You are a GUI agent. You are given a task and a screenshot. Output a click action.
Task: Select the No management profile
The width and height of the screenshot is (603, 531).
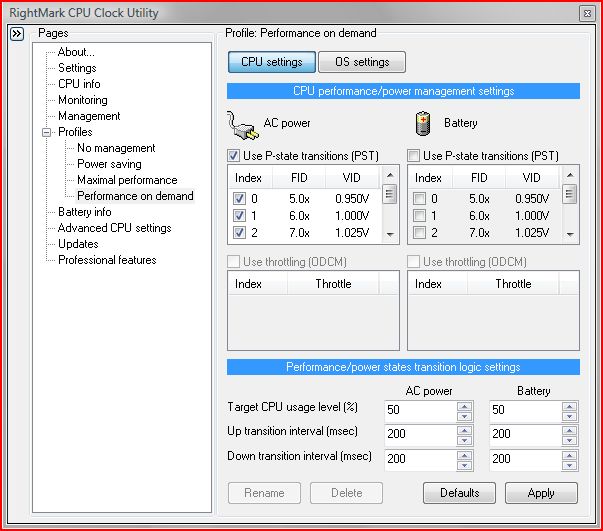(116, 148)
